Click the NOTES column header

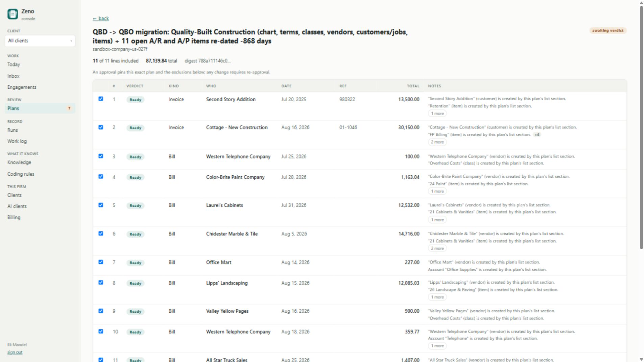pyautogui.click(x=434, y=86)
